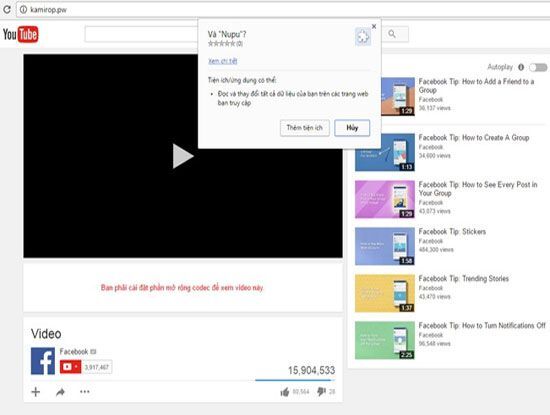Open 'How to See Every Post in Your Group' thumbnail
Image resolution: width=550 pixels, height=415 pixels.
point(385,199)
